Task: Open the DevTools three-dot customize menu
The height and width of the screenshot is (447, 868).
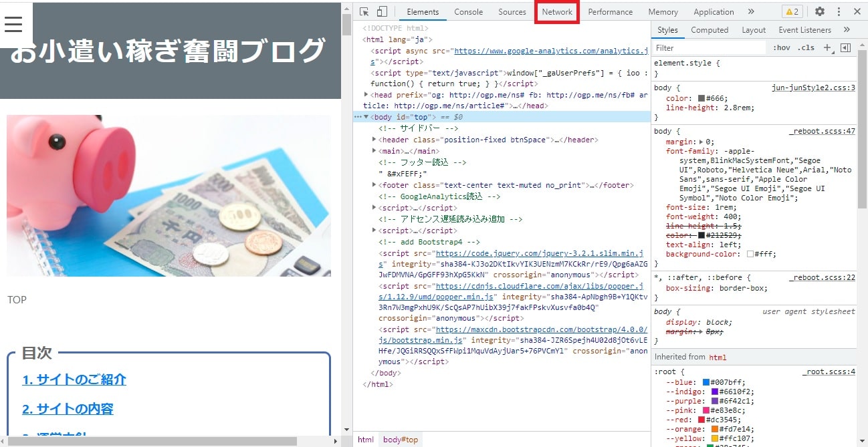Action: pos(839,11)
